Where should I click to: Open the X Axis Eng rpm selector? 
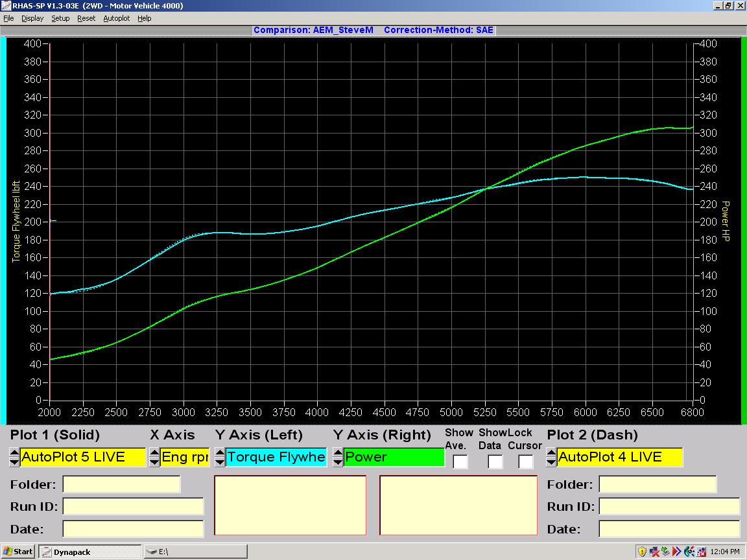click(184, 457)
